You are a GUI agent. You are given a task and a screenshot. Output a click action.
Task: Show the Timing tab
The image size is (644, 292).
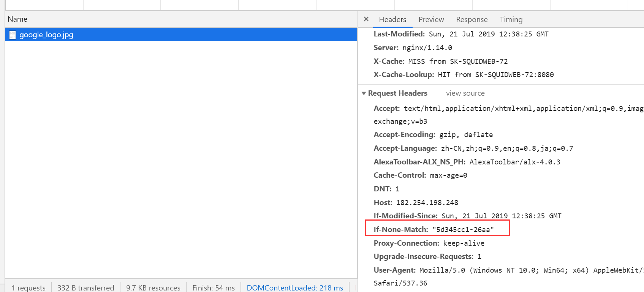(x=511, y=19)
